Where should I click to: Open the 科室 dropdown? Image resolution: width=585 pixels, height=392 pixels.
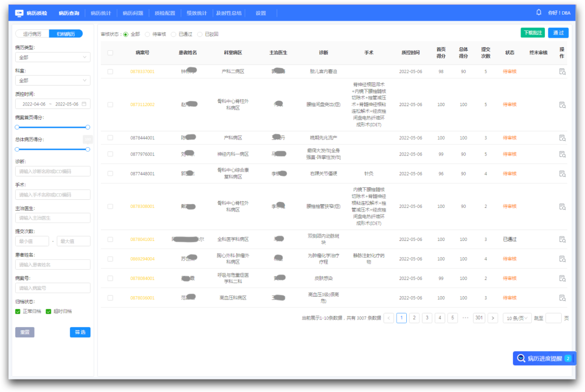[53, 81]
